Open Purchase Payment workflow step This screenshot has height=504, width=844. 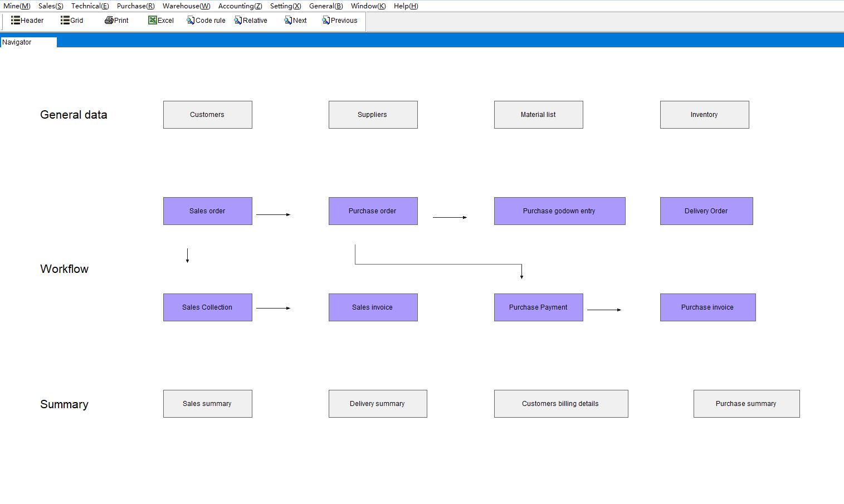point(538,307)
